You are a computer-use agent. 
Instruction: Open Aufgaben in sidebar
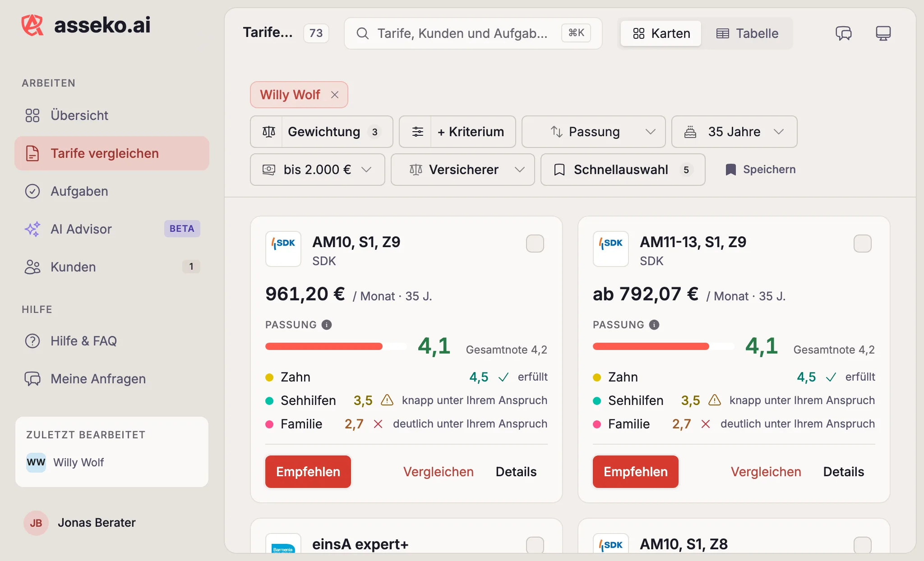coord(112,191)
